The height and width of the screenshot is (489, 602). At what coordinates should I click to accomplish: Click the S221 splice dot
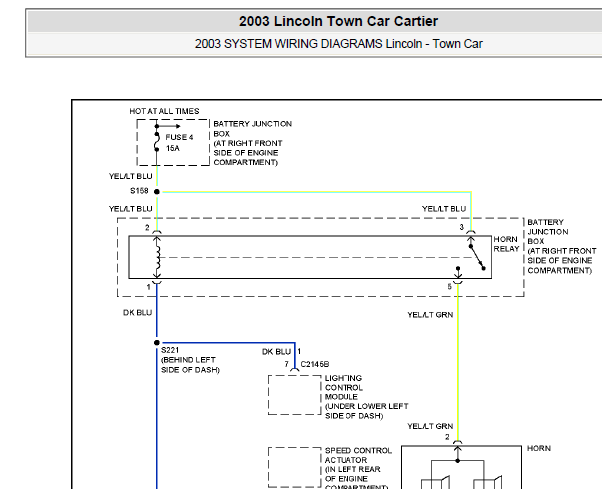pyautogui.click(x=157, y=342)
